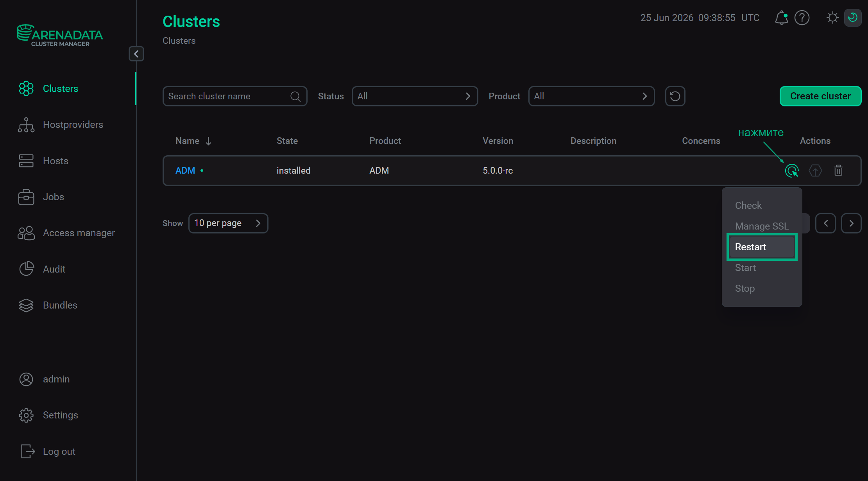Click the admin user profile icon
868x481 pixels.
click(x=26, y=379)
